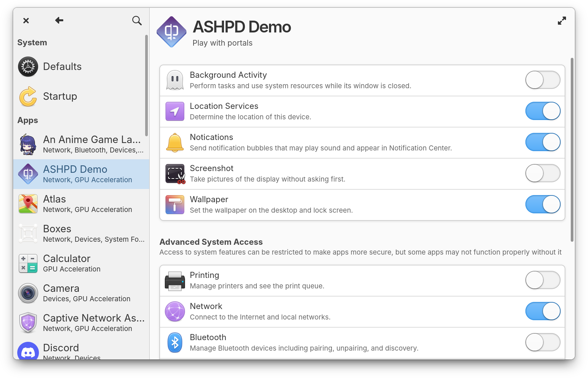Image resolution: width=588 pixels, height=378 pixels.
Task: Click the Bluetooth icon
Action: point(175,342)
